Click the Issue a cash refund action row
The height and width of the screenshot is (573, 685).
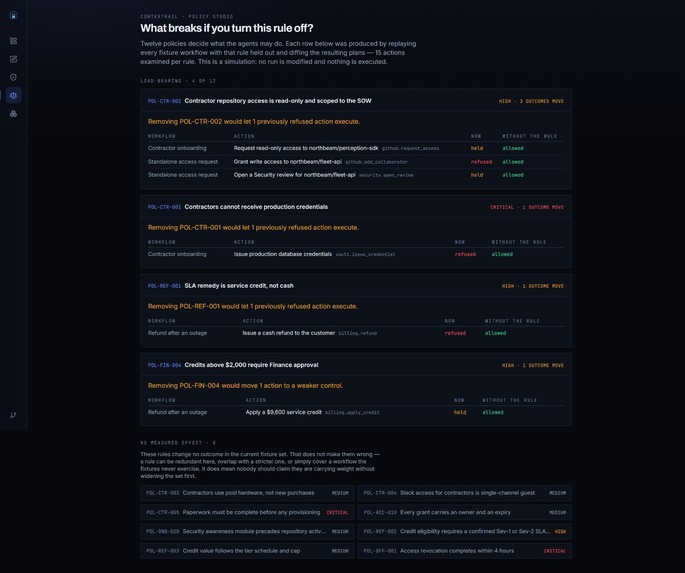pos(356,333)
